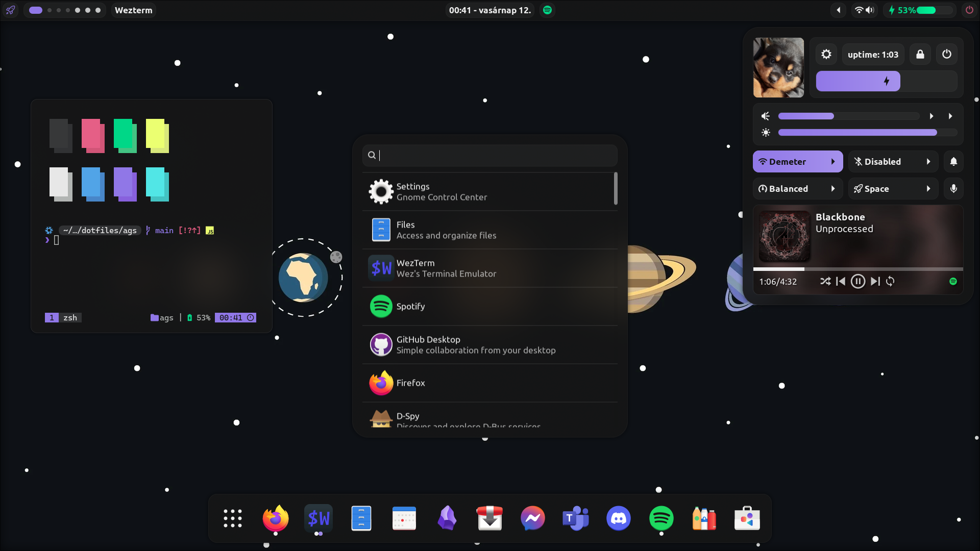Expand the Balanced power profile arrow
Viewport: 980px width, 551px height.
pos(833,188)
